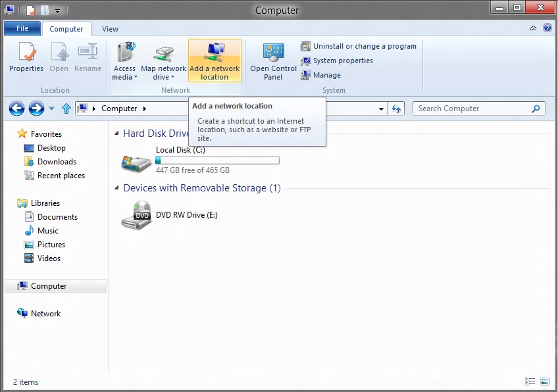The image size is (558, 392).
Task: Click the Search Computer field
Action: [474, 109]
